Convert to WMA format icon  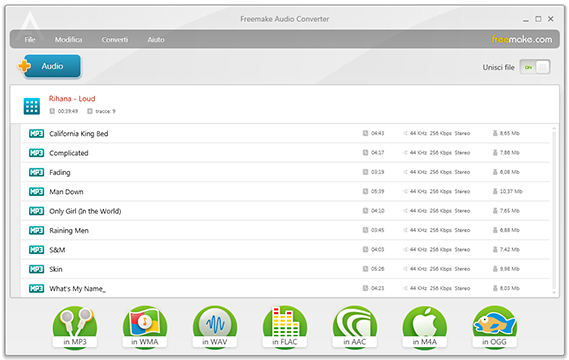pos(145,327)
